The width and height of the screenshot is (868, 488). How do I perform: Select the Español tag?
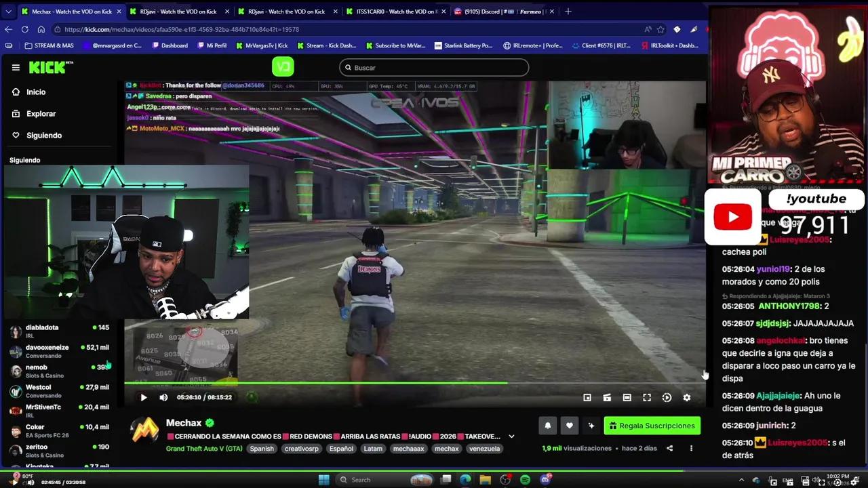coord(341,449)
